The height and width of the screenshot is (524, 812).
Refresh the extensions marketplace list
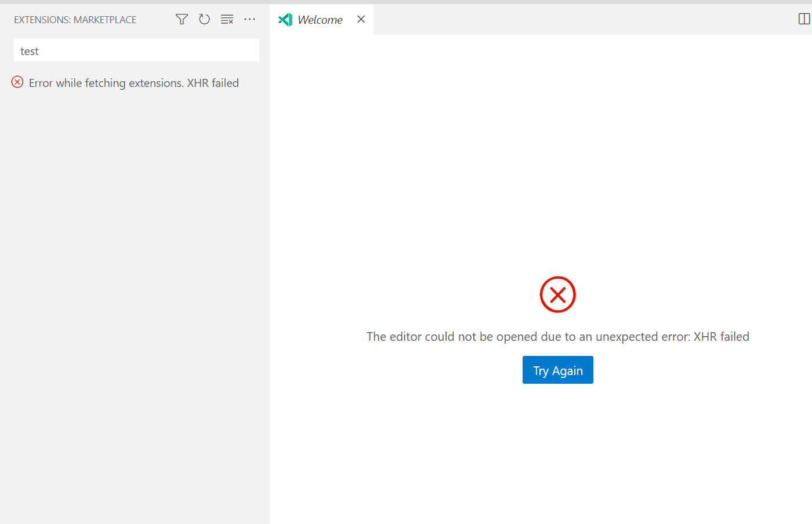204,19
